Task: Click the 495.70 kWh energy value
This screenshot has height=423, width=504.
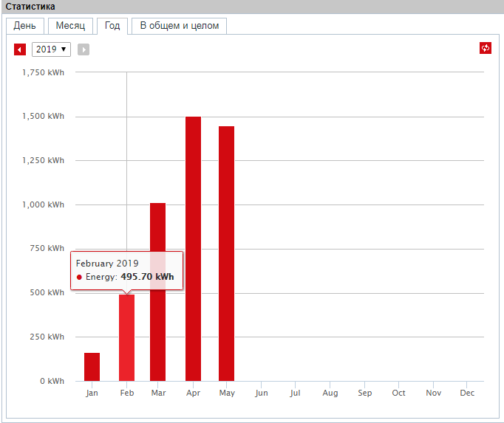Action: (147, 277)
